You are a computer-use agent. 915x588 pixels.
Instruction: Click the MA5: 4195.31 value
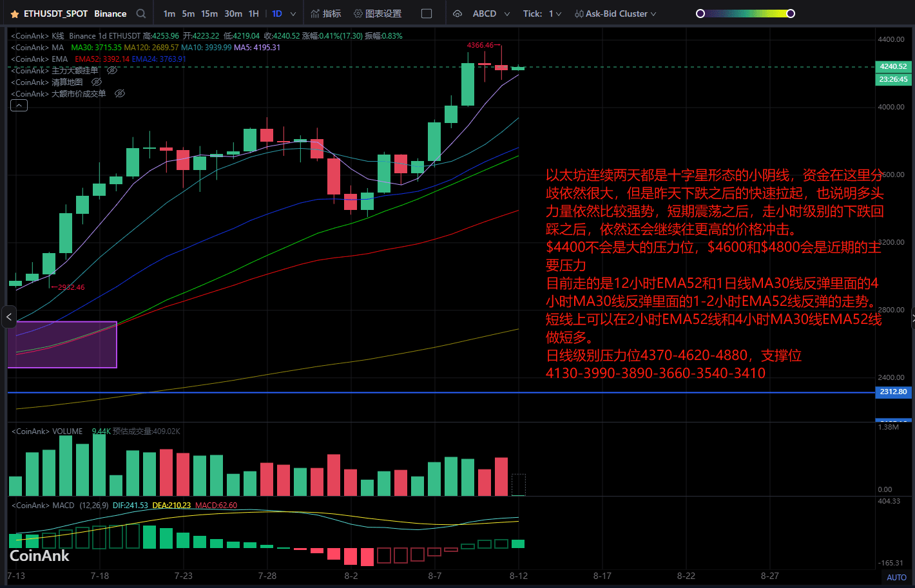click(257, 48)
